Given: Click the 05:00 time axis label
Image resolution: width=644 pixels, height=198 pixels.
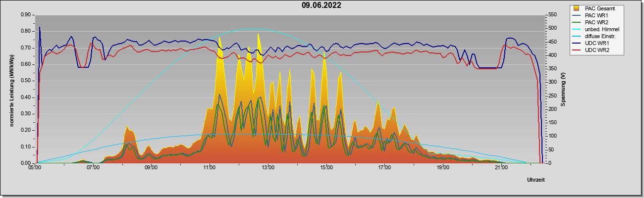Looking at the screenshot, I should [35, 168].
